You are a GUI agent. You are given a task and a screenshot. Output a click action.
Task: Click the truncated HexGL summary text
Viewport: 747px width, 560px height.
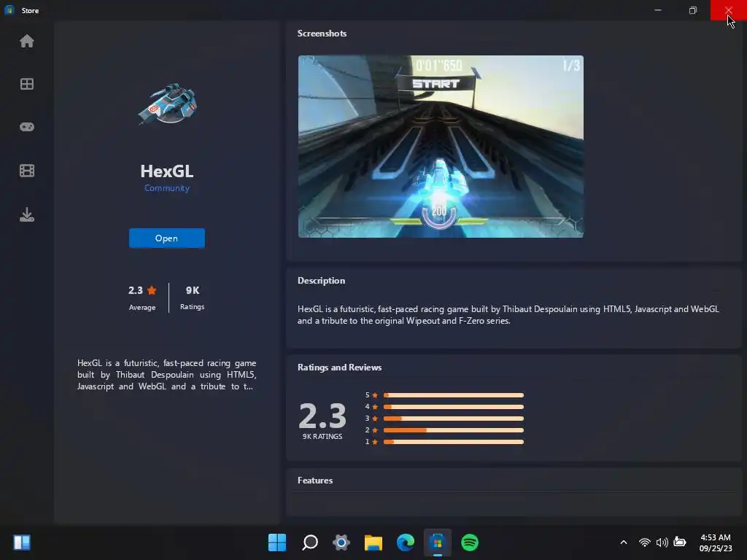coord(167,375)
